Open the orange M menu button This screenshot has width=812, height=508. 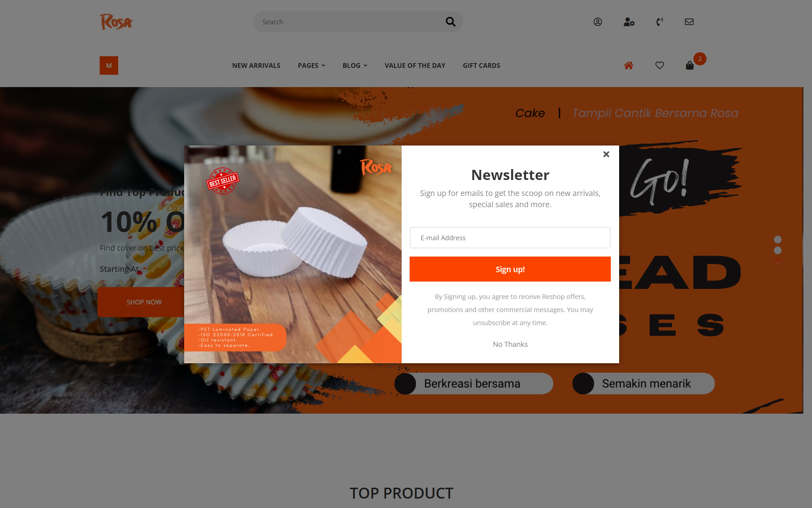pos(109,66)
